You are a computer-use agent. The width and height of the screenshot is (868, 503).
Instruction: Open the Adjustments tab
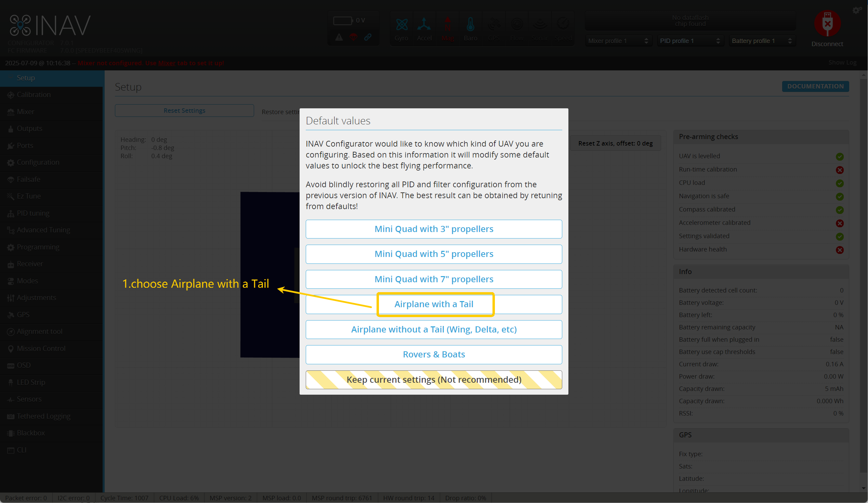[x=52, y=298]
